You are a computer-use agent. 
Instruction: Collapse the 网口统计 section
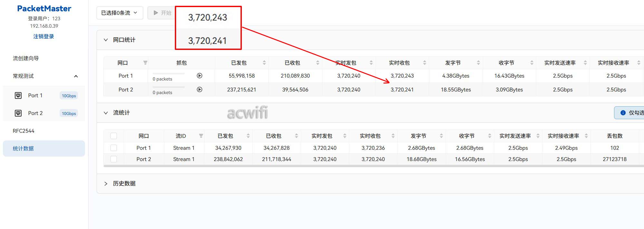[106, 40]
